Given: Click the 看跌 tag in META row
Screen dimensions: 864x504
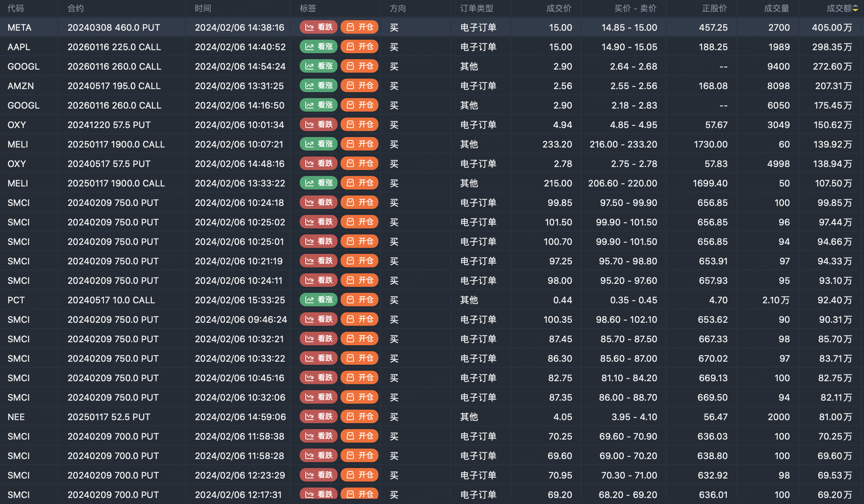Looking at the screenshot, I should (318, 27).
